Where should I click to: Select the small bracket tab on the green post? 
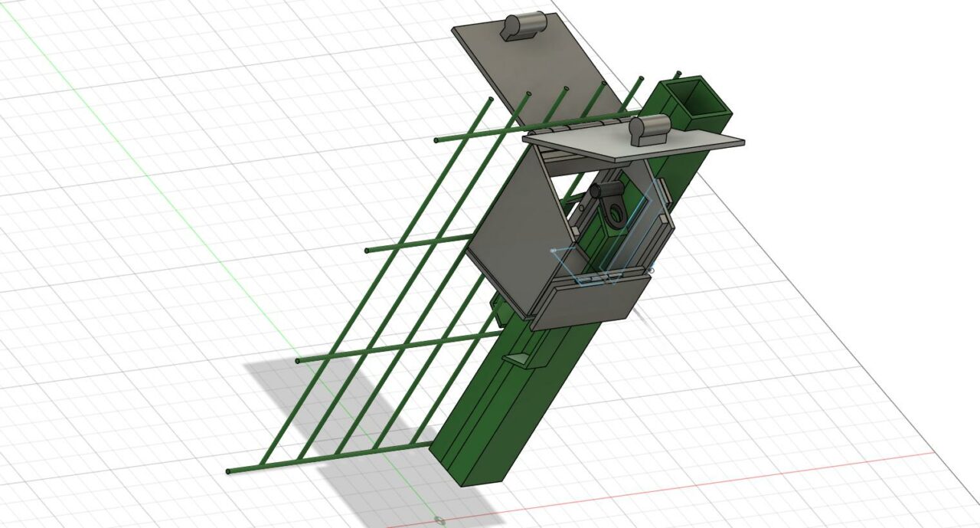click(527, 360)
